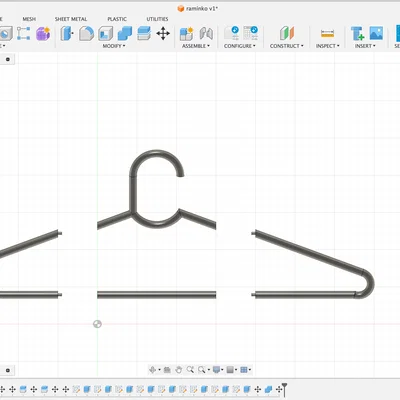Open Display Settings monitor icon
The height and width of the screenshot is (400, 400).
216,370
